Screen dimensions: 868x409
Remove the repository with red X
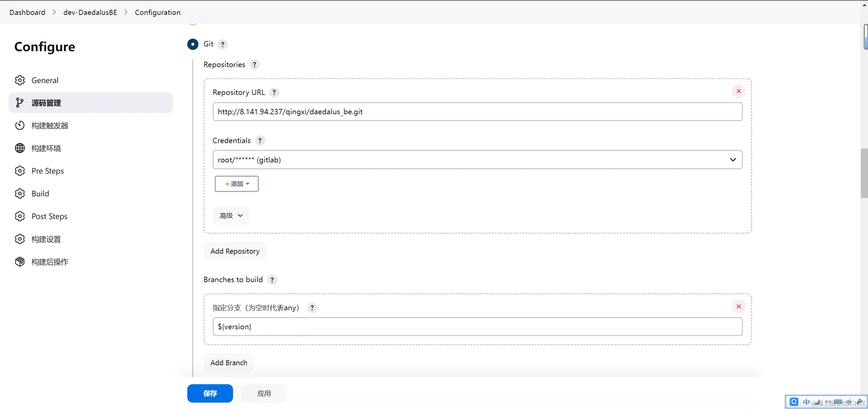click(x=738, y=91)
